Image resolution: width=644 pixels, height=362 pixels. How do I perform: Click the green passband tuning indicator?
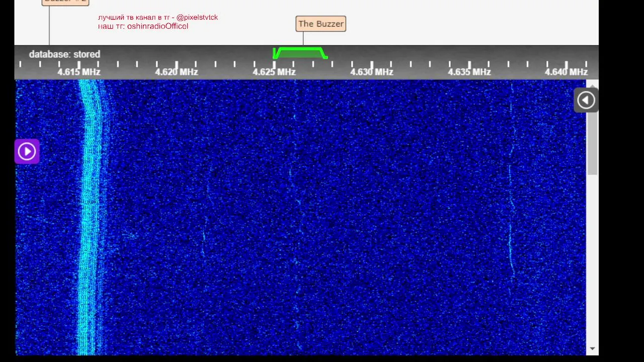point(300,53)
